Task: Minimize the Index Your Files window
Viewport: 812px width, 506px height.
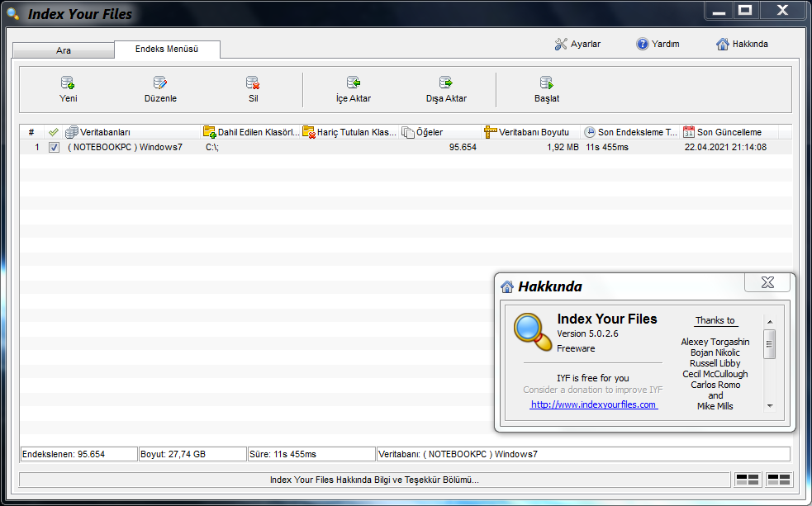Action: coord(719,11)
